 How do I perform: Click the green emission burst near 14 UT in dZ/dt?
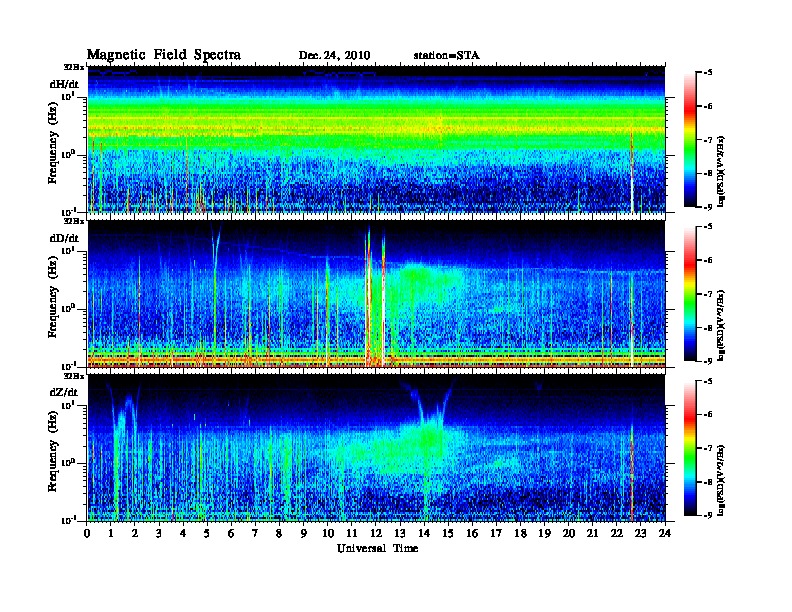[428, 437]
